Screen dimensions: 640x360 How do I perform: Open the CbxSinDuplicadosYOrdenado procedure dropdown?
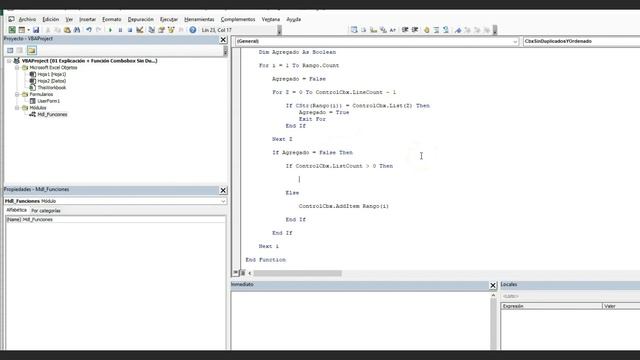(x=582, y=41)
